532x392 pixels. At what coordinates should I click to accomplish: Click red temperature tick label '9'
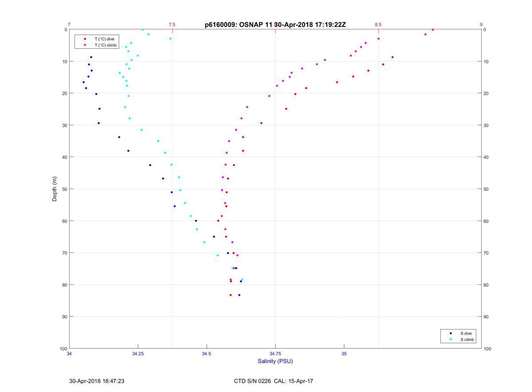coord(481,25)
